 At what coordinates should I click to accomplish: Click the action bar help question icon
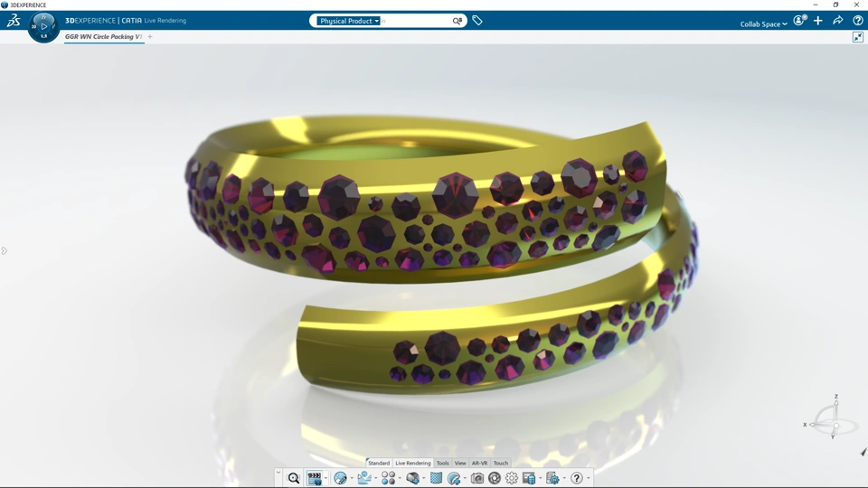(x=577, y=478)
